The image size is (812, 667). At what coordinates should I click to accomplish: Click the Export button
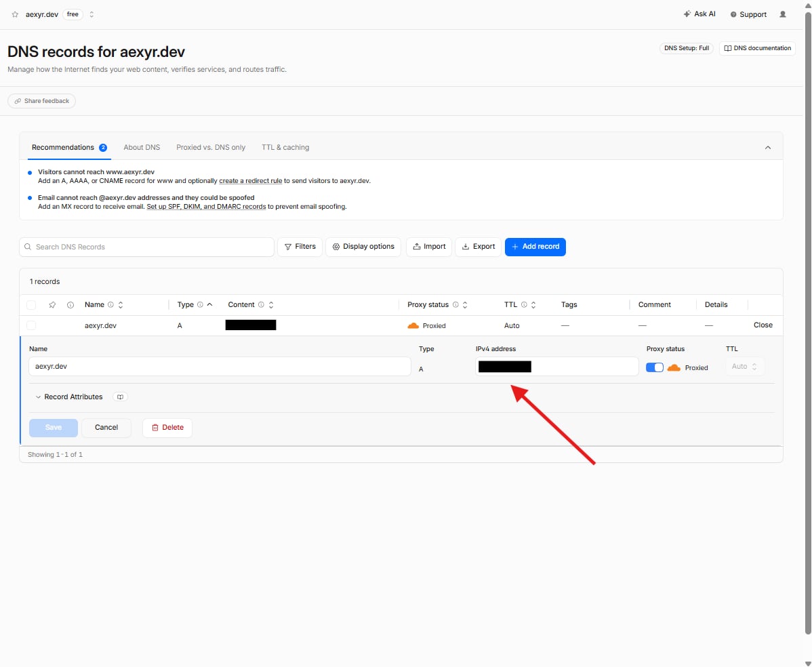click(478, 247)
